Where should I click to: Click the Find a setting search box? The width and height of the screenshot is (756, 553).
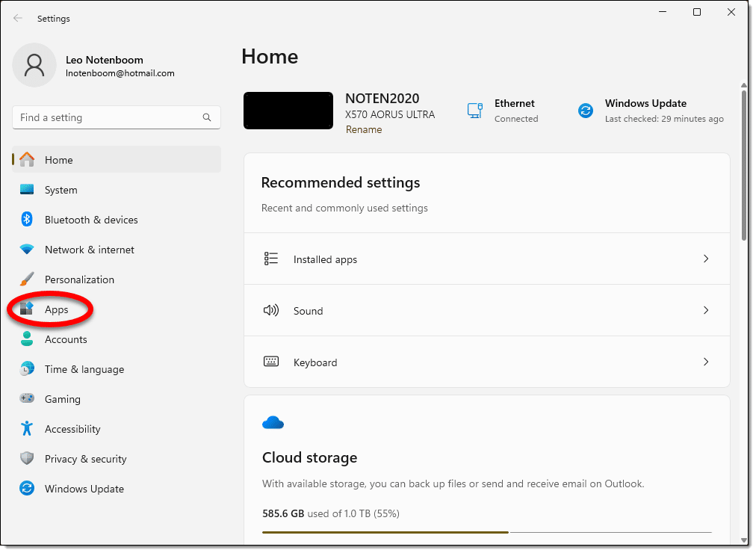click(108, 117)
